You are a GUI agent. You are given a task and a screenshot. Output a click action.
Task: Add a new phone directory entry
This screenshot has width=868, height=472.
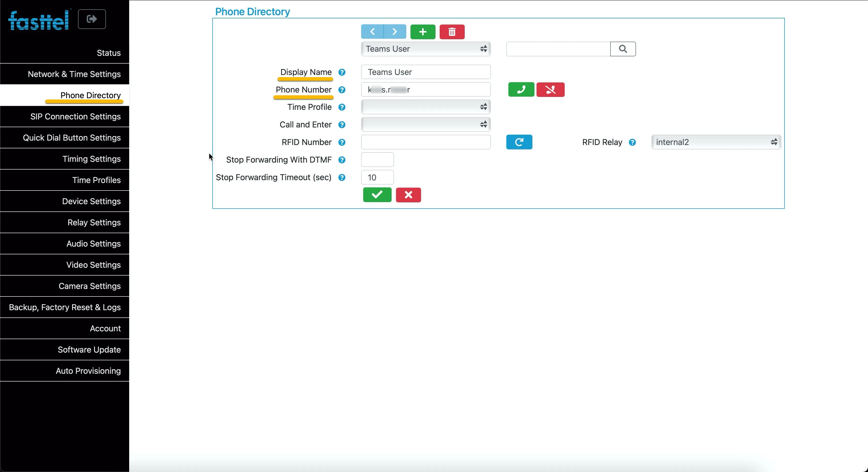pyautogui.click(x=423, y=32)
